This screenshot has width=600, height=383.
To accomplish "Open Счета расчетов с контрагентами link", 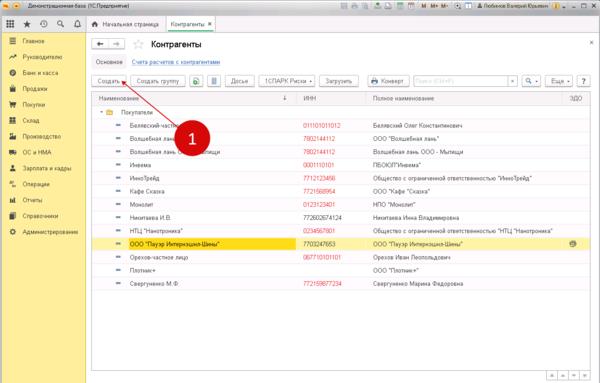I will 176,62.
